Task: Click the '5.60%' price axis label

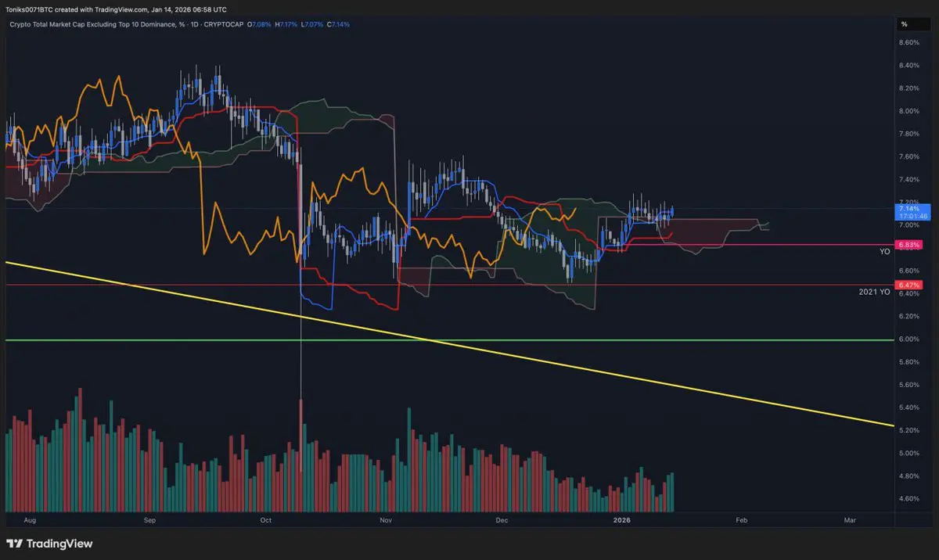Action: point(908,385)
